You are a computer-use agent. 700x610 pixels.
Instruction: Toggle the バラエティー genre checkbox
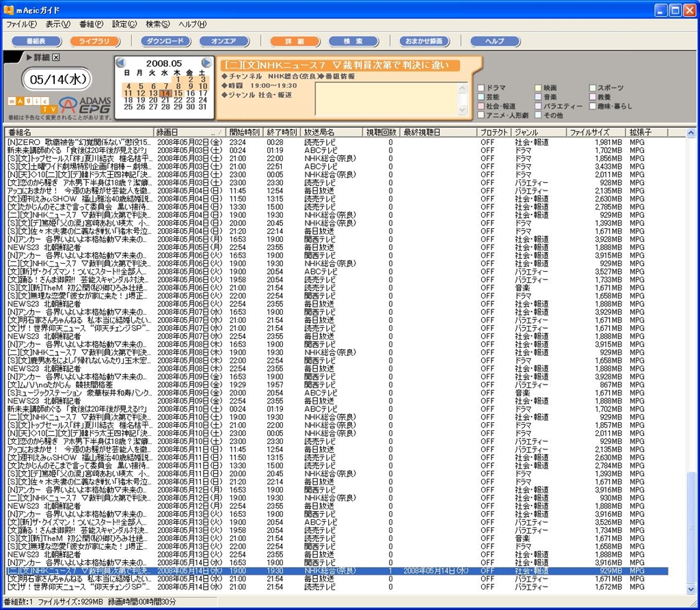(539, 106)
